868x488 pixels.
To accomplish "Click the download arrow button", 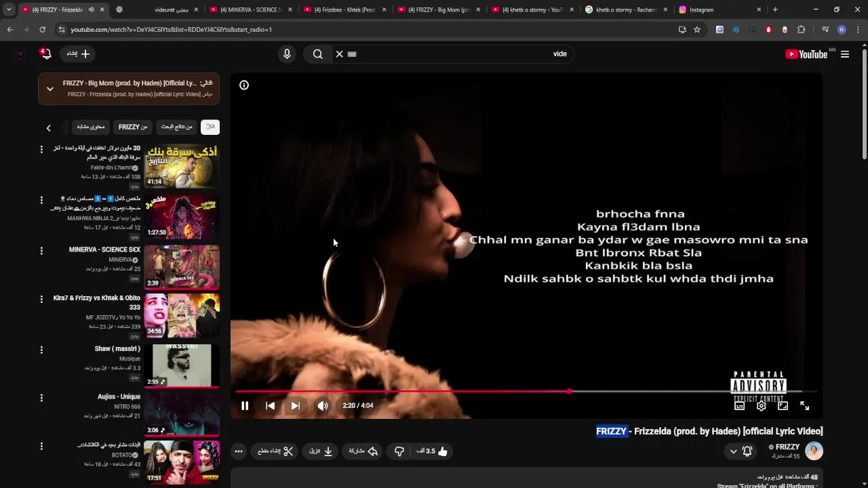I will pyautogui.click(x=321, y=451).
